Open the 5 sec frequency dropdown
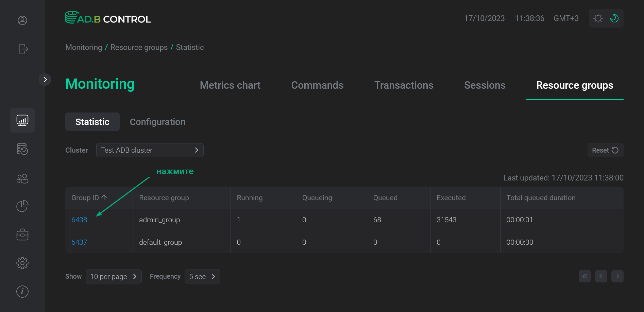Screen dimensions: 644x312 202,277
